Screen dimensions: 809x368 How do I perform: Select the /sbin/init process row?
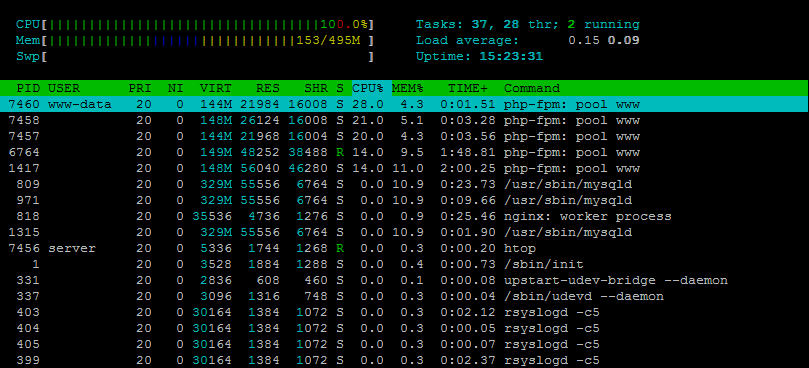pos(404,264)
